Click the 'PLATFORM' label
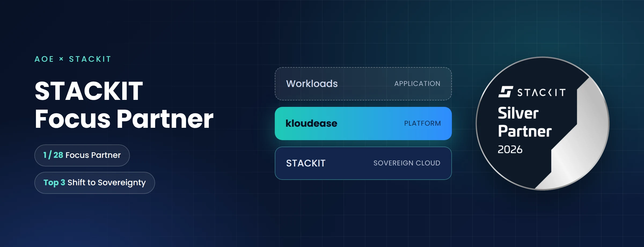Viewport: 644px width, 247px height. [422, 123]
